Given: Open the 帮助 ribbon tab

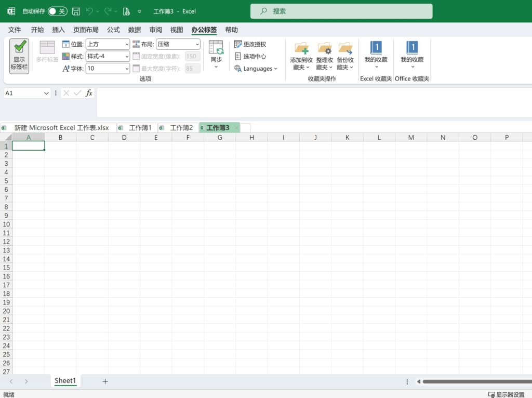Looking at the screenshot, I should click(231, 30).
